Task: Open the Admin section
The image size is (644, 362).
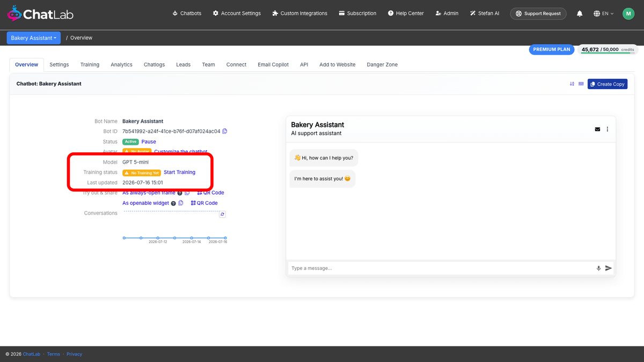Action: coord(447,13)
